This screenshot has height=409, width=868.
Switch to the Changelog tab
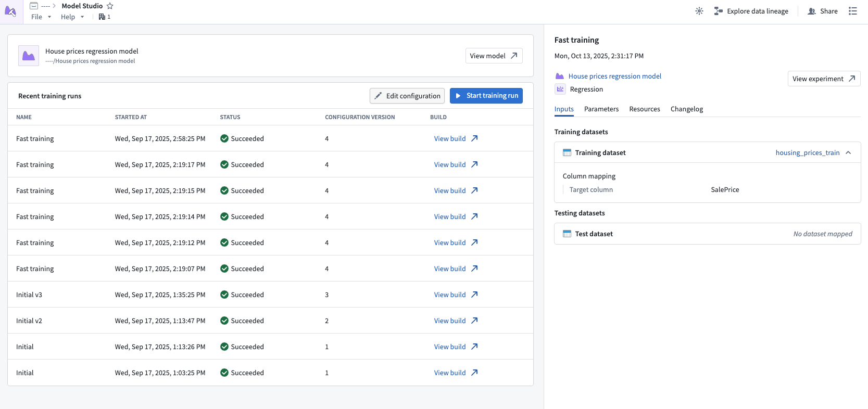coord(687,109)
